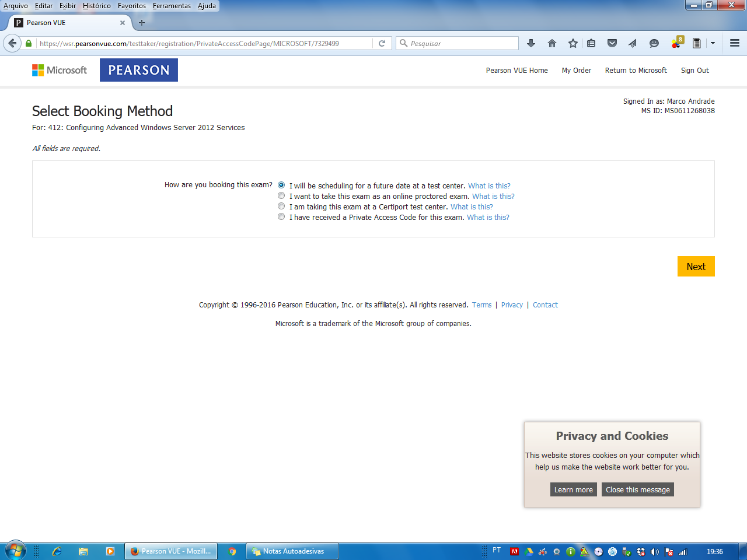Image resolution: width=747 pixels, height=560 pixels.
Task: Show bookmarks list icon next to star
Action: pyautogui.click(x=591, y=43)
